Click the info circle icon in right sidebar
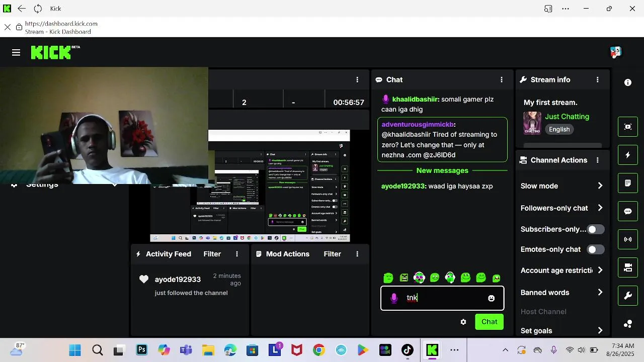 click(x=628, y=82)
